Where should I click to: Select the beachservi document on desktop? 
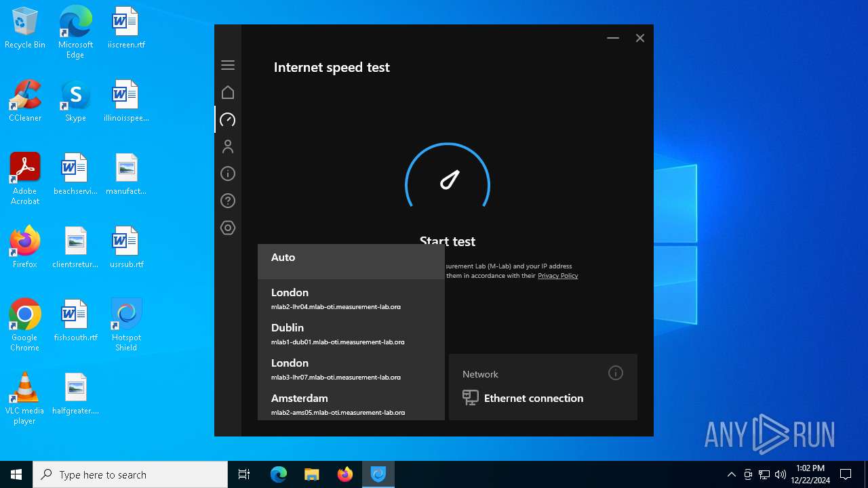75,175
